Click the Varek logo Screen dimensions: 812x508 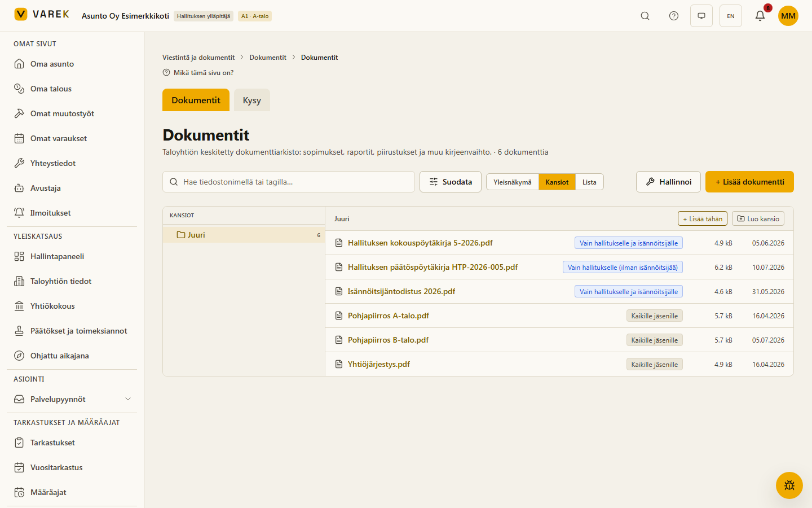(42, 14)
